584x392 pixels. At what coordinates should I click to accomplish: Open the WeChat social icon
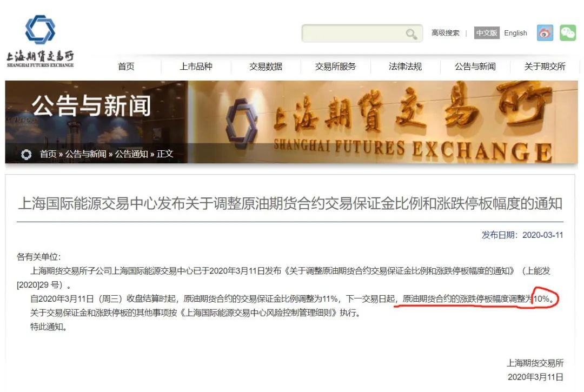[x=568, y=33]
